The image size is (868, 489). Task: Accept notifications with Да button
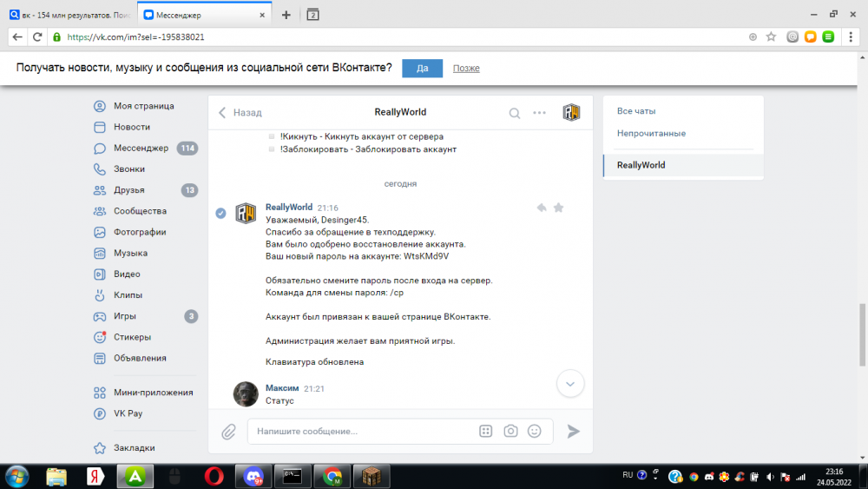(x=423, y=68)
